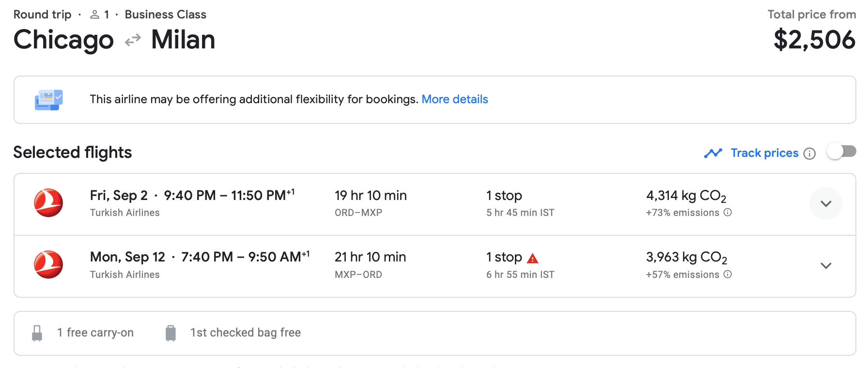The width and height of the screenshot is (868, 368).
Task: Click the Turkish Airlines logo on return flight
Action: [48, 264]
